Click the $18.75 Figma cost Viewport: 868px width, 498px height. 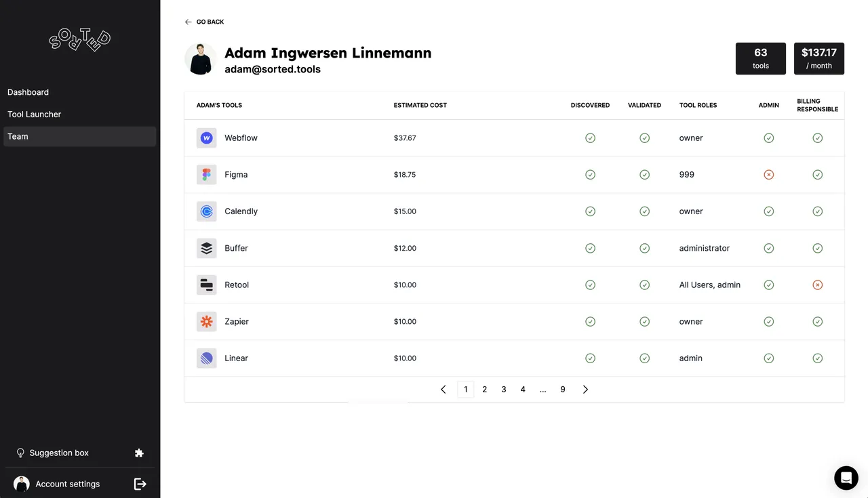(405, 175)
